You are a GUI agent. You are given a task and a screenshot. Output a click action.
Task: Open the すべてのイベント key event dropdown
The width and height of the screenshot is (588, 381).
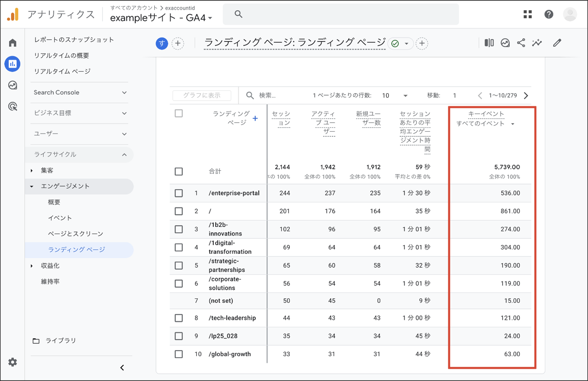click(485, 123)
